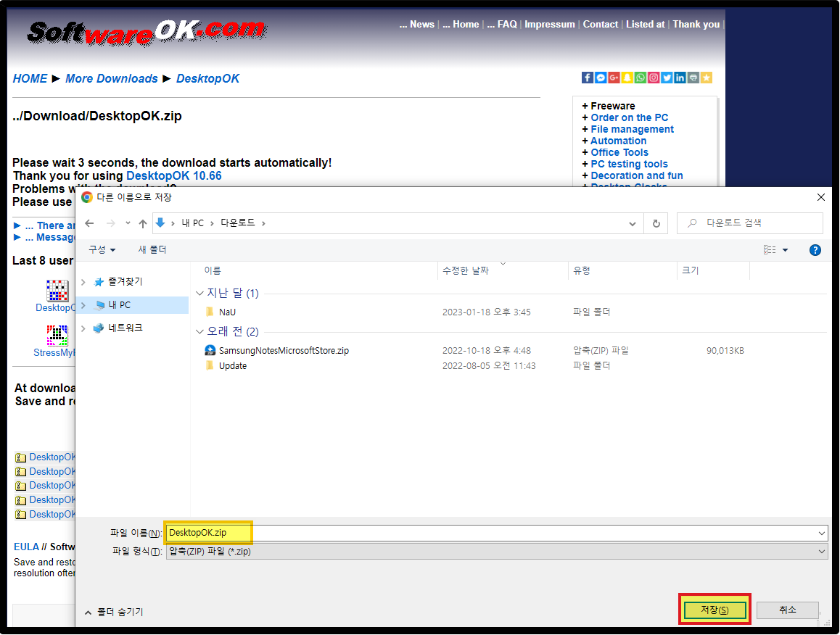
Task: Sort by 이름 column header
Action: 213,271
